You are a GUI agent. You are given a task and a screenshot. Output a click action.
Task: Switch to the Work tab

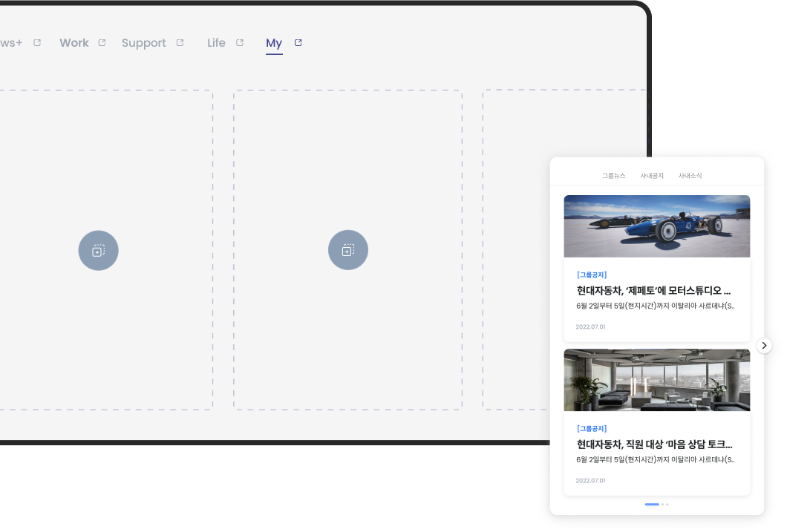point(74,43)
